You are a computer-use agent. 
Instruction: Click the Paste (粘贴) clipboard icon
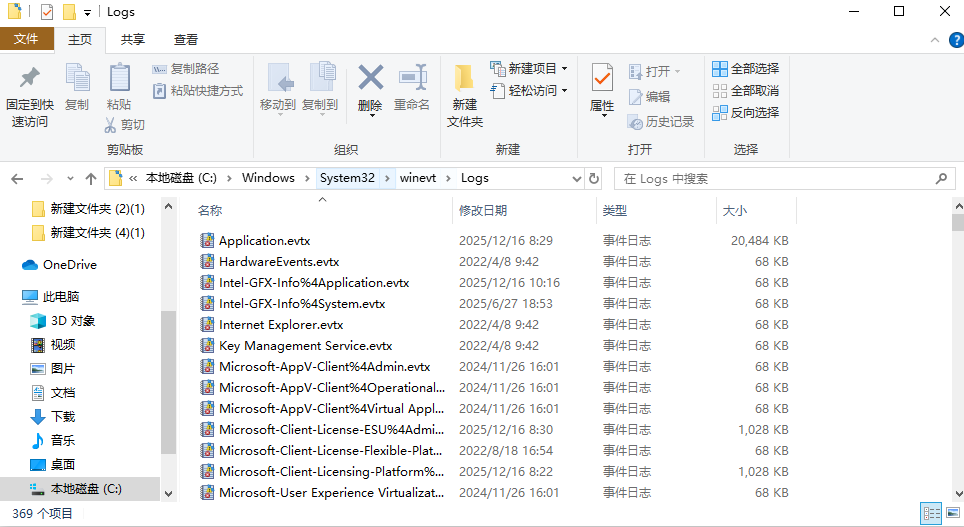(119, 79)
